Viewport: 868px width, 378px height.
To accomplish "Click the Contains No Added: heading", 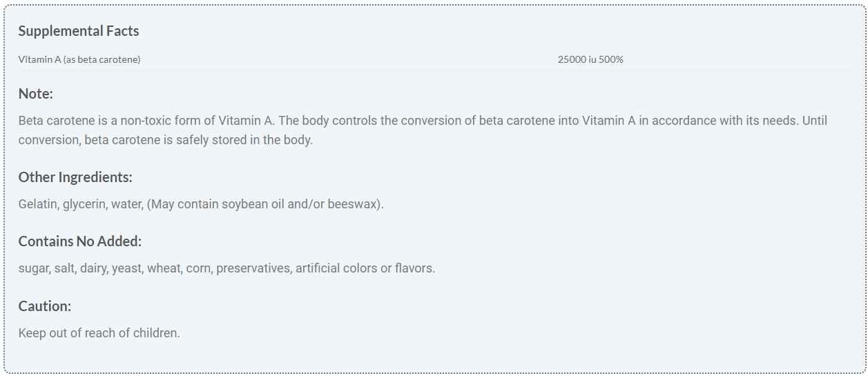I will [80, 241].
